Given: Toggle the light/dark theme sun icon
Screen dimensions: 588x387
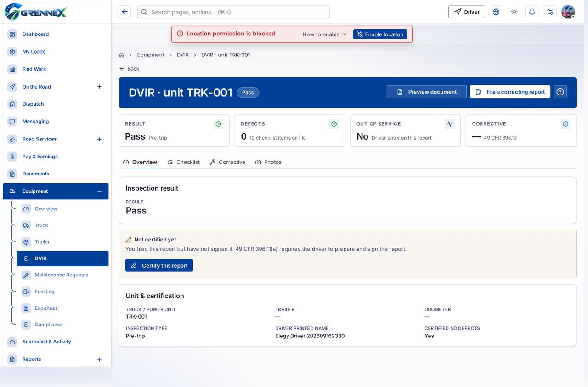Looking at the screenshot, I should point(514,12).
